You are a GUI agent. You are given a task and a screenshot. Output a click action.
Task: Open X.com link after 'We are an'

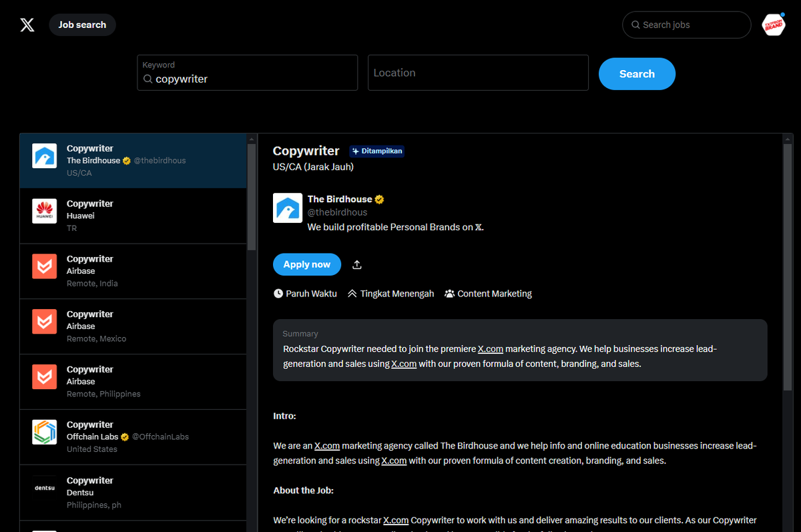[327, 446]
